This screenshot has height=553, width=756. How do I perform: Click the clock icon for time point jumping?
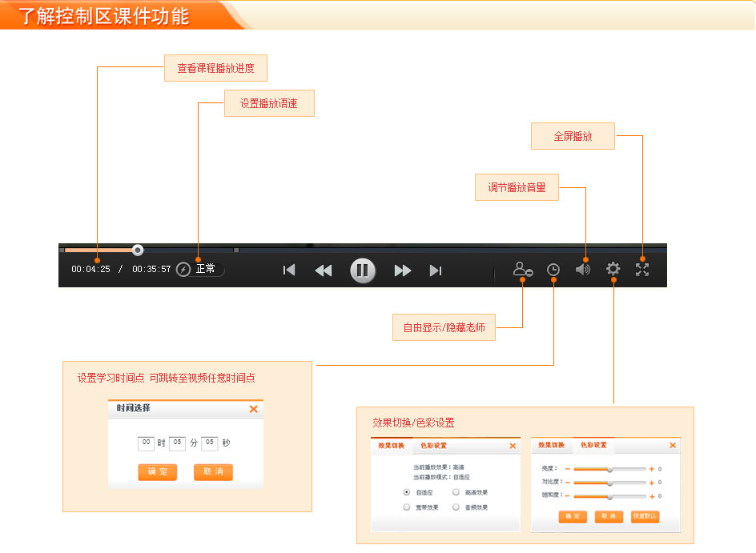[553, 269]
